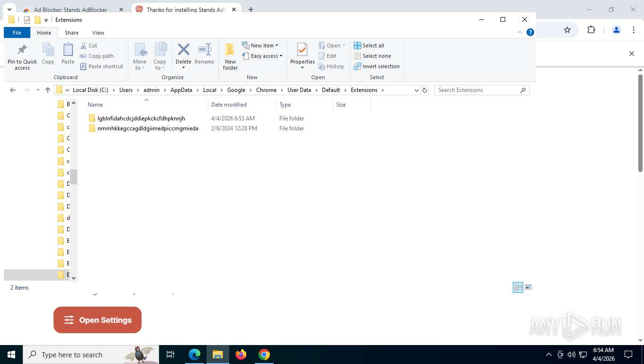The image size is (644, 364).
Task: Choose Select none in ribbon
Action: pos(372,56)
